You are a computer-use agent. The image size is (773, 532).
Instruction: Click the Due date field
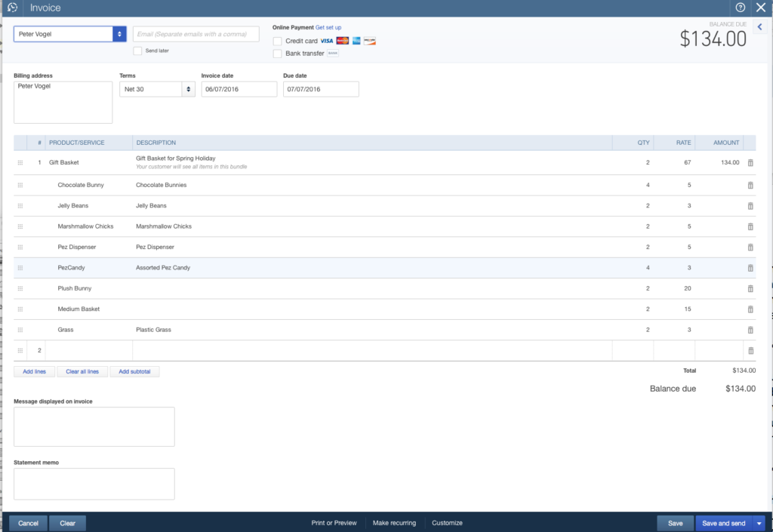[321, 89]
